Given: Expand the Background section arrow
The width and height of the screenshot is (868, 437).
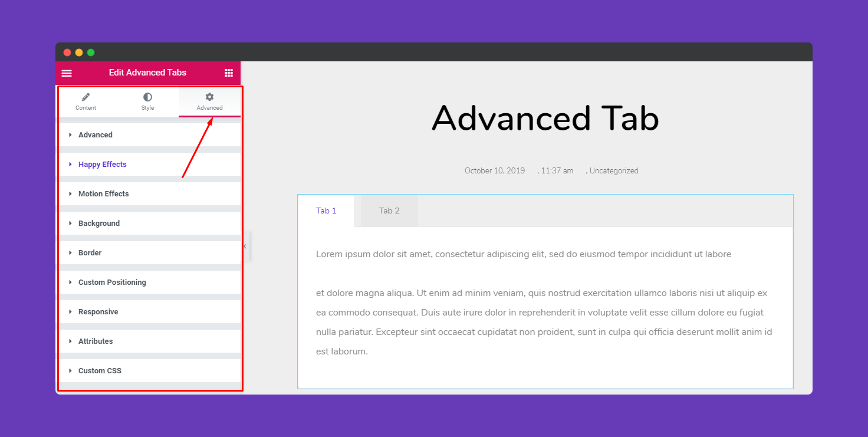Looking at the screenshot, I should coord(70,223).
